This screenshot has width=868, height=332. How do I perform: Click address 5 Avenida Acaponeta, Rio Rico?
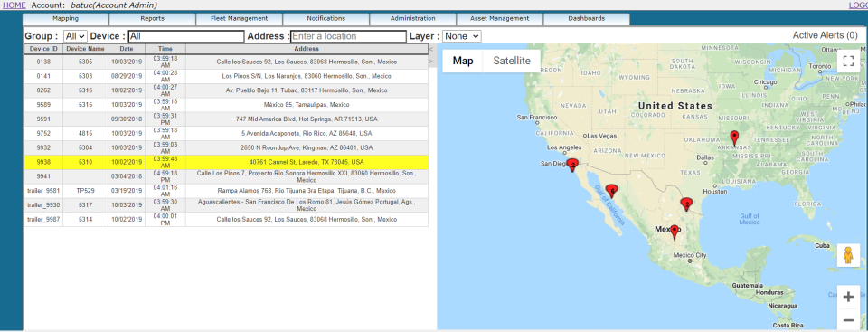307,134
